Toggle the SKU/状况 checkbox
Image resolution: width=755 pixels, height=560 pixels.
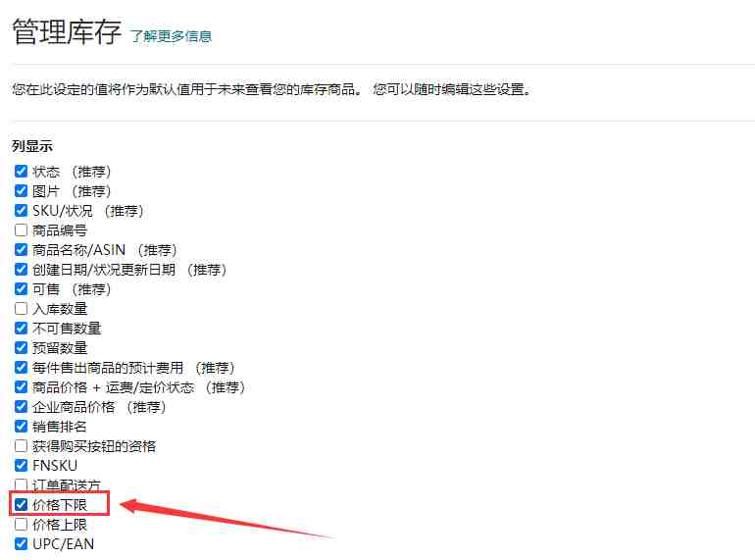(21, 211)
